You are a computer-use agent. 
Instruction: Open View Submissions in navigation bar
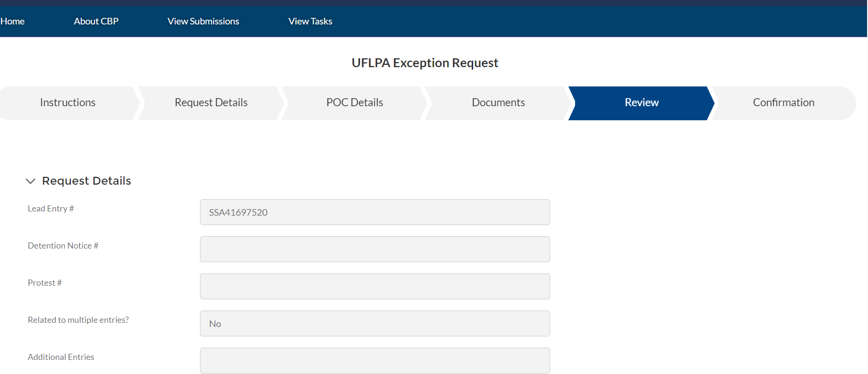pyautogui.click(x=203, y=21)
